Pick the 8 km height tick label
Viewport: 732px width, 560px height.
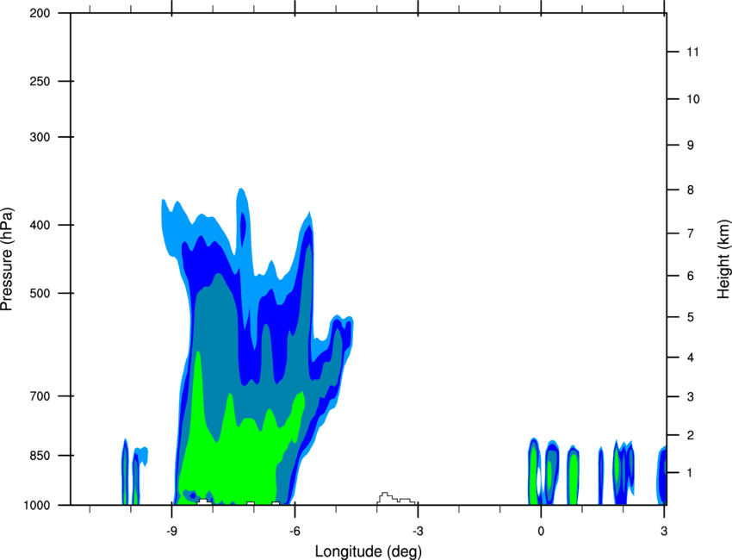691,190
